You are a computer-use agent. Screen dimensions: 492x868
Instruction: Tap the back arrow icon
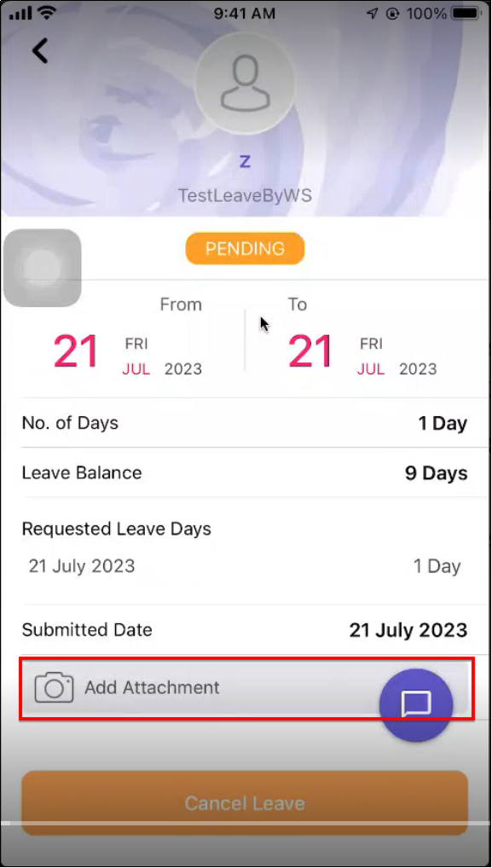click(x=40, y=50)
